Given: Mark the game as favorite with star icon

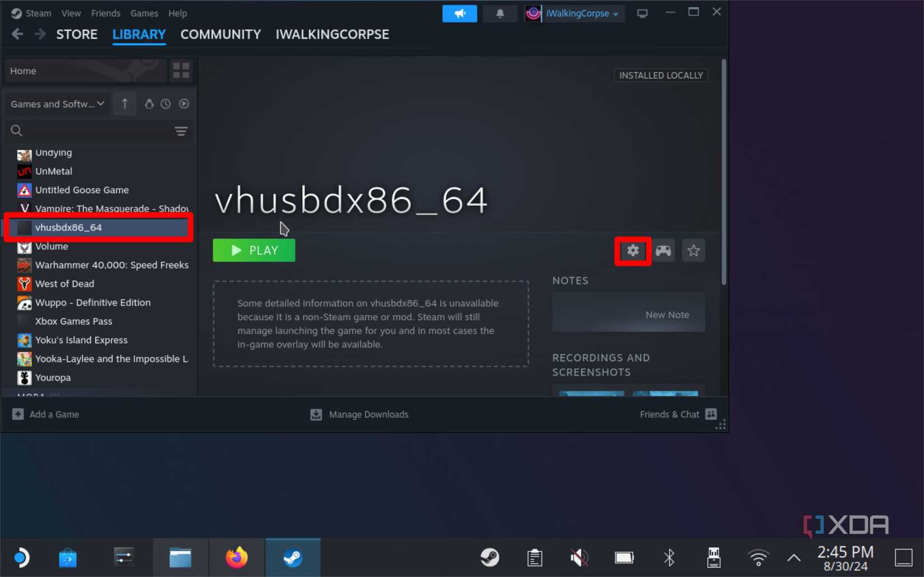Looking at the screenshot, I should [x=693, y=251].
